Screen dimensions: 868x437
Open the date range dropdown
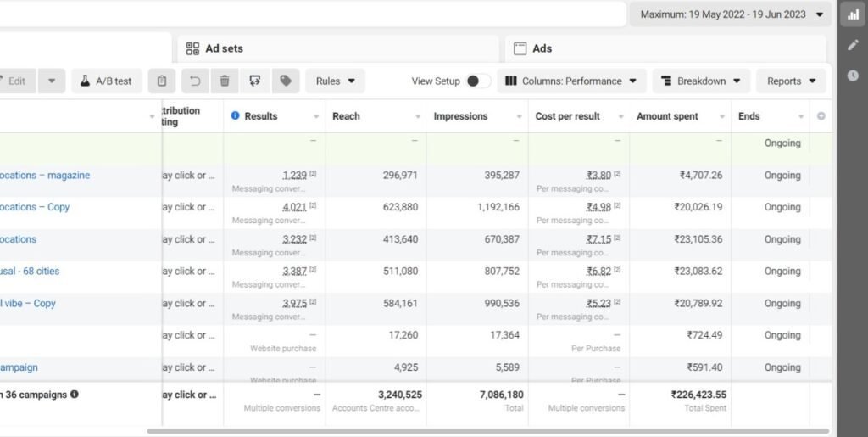pyautogui.click(x=731, y=14)
